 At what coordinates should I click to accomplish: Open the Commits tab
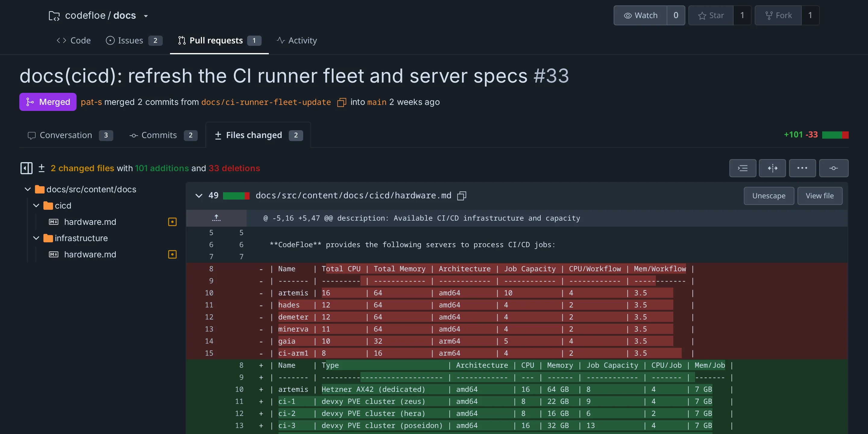click(x=163, y=135)
